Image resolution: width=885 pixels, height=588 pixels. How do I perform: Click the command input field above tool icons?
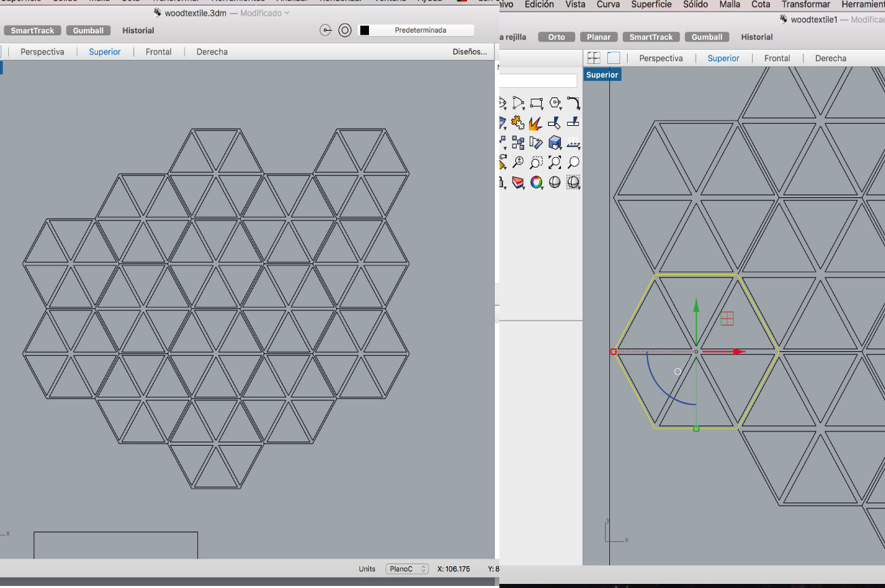pos(538,81)
